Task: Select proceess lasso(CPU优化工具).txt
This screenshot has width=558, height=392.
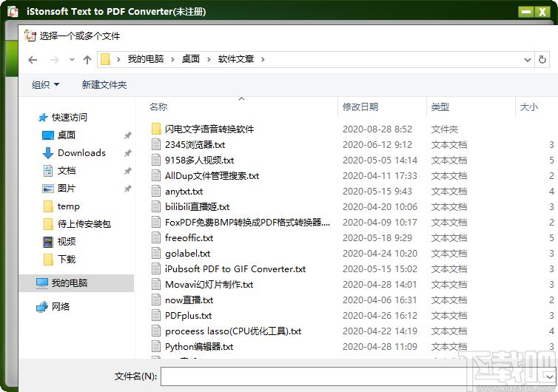Action: click(233, 331)
